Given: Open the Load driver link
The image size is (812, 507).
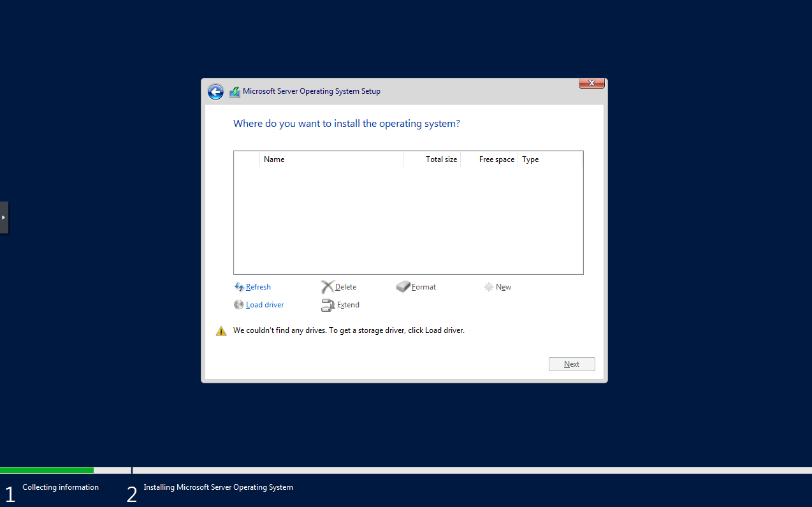Looking at the screenshot, I should pos(265,305).
